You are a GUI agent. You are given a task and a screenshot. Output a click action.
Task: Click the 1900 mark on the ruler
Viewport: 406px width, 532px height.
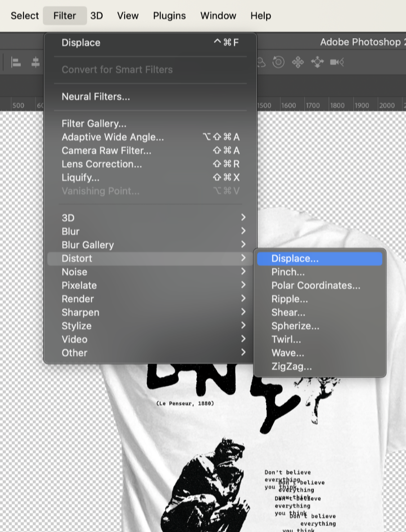pos(361,106)
